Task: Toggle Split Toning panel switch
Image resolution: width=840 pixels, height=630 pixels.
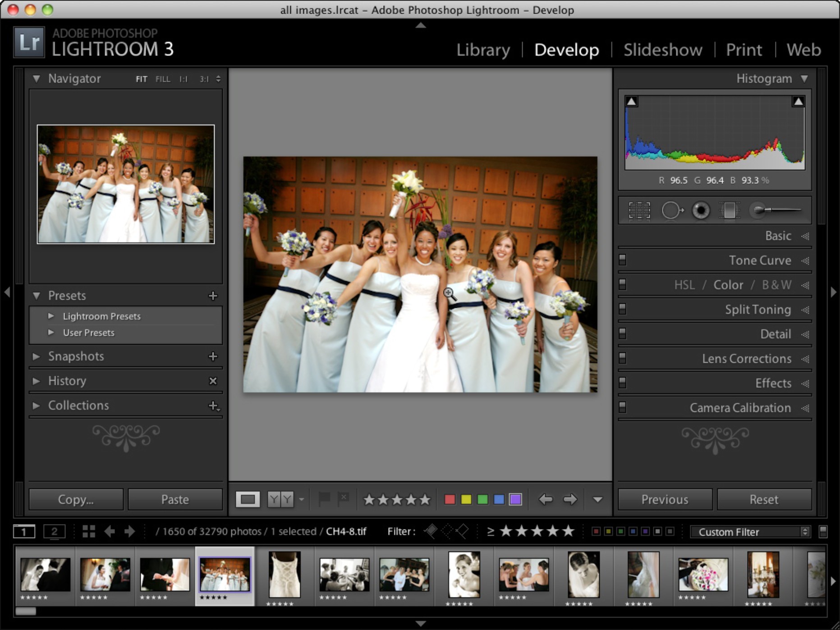Action: point(623,309)
